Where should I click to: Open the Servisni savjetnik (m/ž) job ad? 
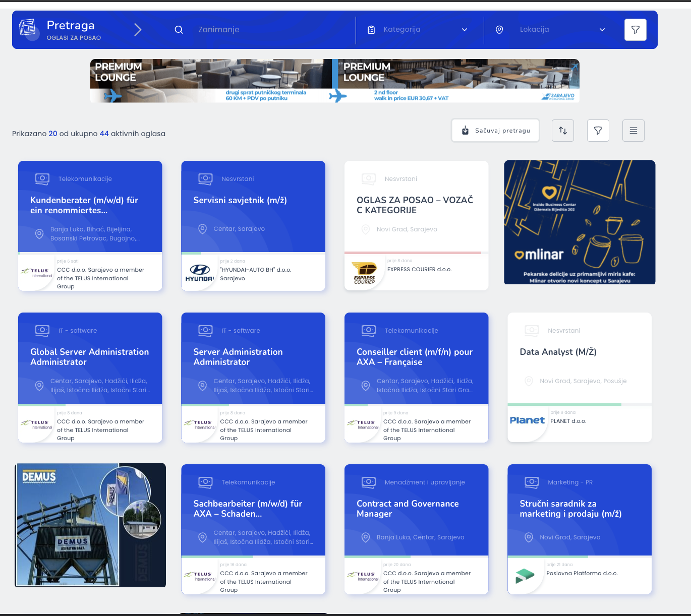click(x=240, y=201)
